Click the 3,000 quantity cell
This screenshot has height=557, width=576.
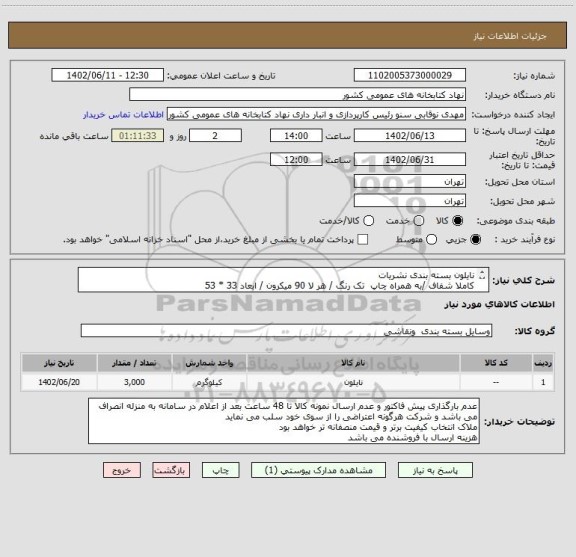coord(134,382)
